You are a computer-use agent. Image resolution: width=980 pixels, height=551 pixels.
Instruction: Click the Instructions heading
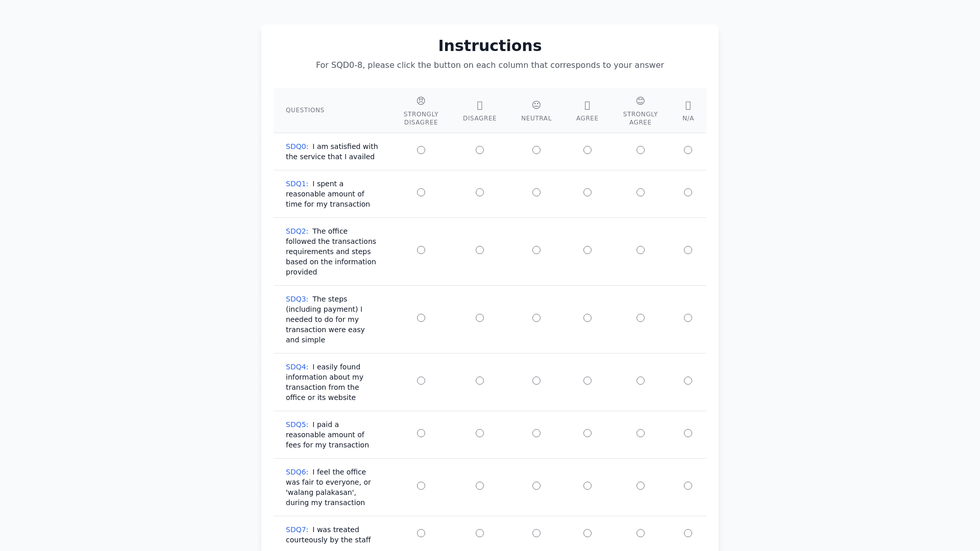(x=490, y=46)
